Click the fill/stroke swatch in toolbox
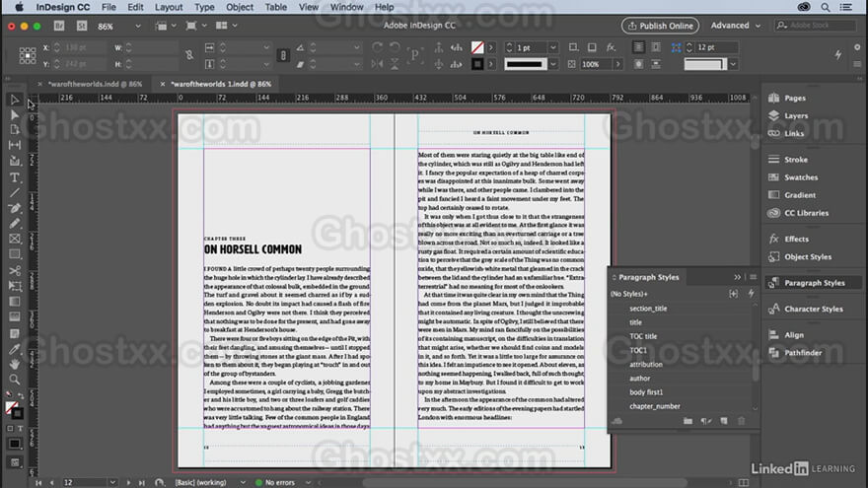Screen dimensions: 868x488 (x=13, y=409)
